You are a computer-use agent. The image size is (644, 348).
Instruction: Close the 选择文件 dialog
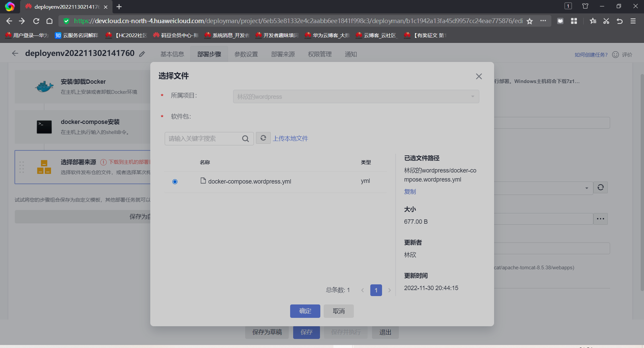479,76
